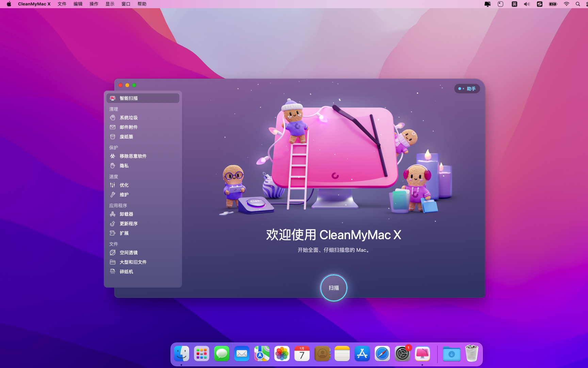Viewport: 588px width, 368px height.
Task: Start the scan with the 扫描 button
Action: (x=333, y=288)
